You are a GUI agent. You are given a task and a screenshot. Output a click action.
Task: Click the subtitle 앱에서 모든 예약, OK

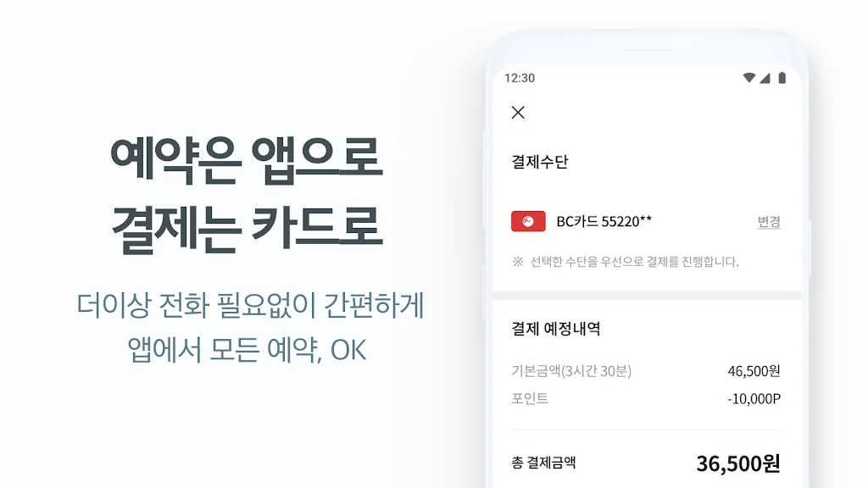tap(247, 350)
